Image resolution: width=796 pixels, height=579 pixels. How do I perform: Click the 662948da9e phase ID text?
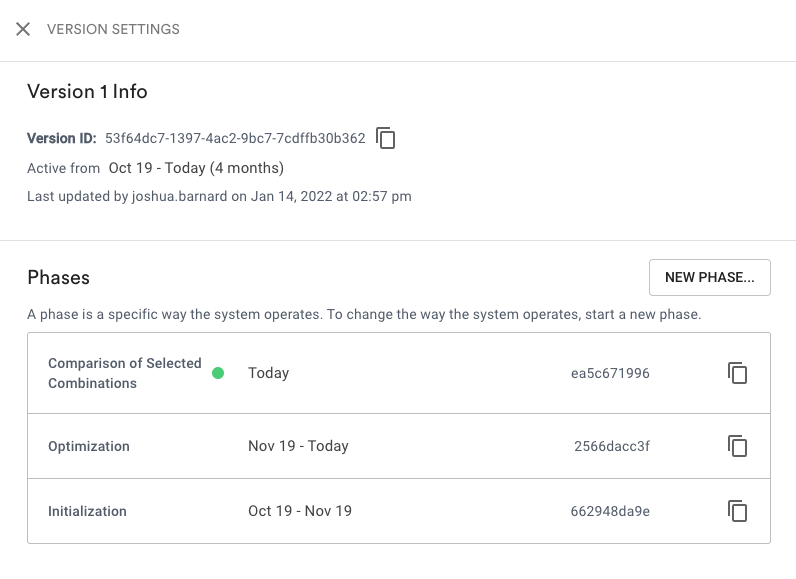click(x=610, y=511)
